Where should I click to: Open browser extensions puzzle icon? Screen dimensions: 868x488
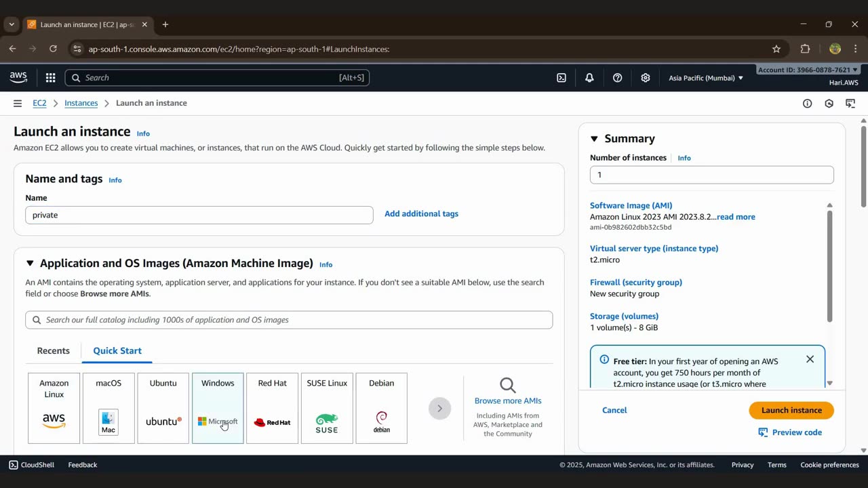pos(805,49)
